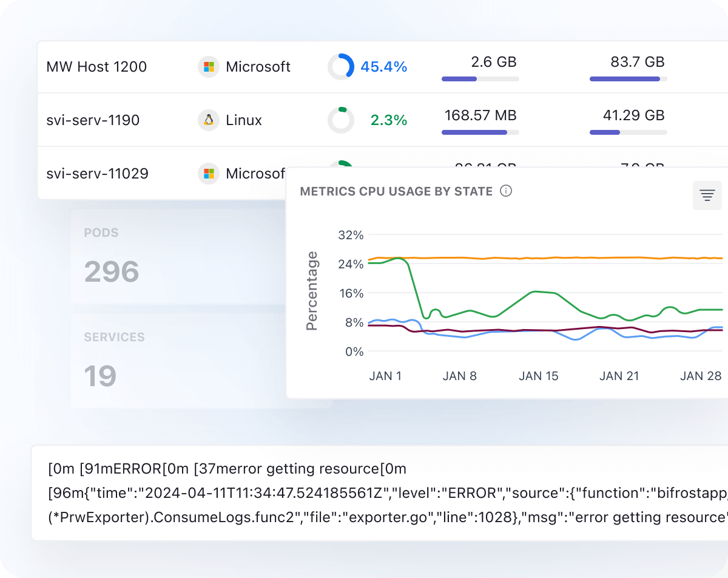Open the filter button on the CPU usage chart
This screenshot has width=728, height=578.
(707, 195)
